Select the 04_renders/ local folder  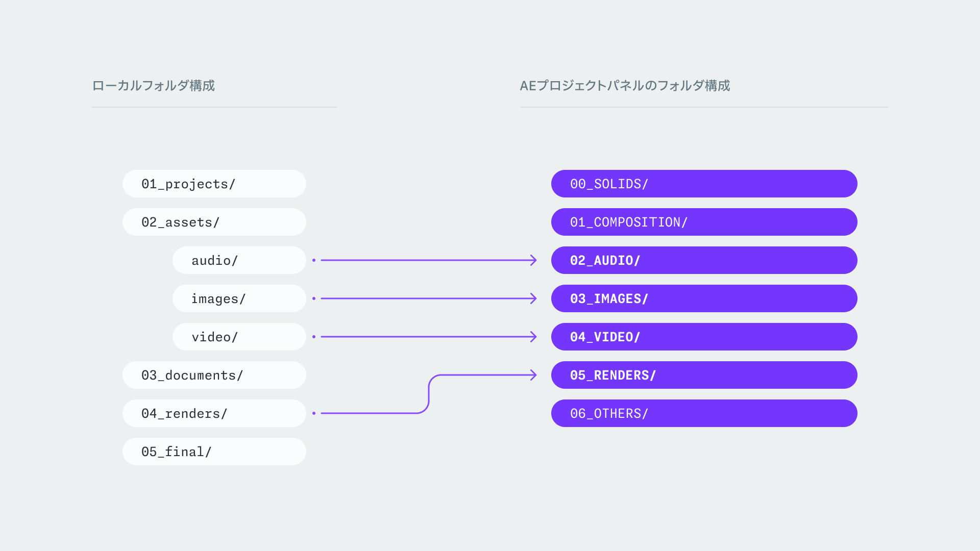pos(214,413)
